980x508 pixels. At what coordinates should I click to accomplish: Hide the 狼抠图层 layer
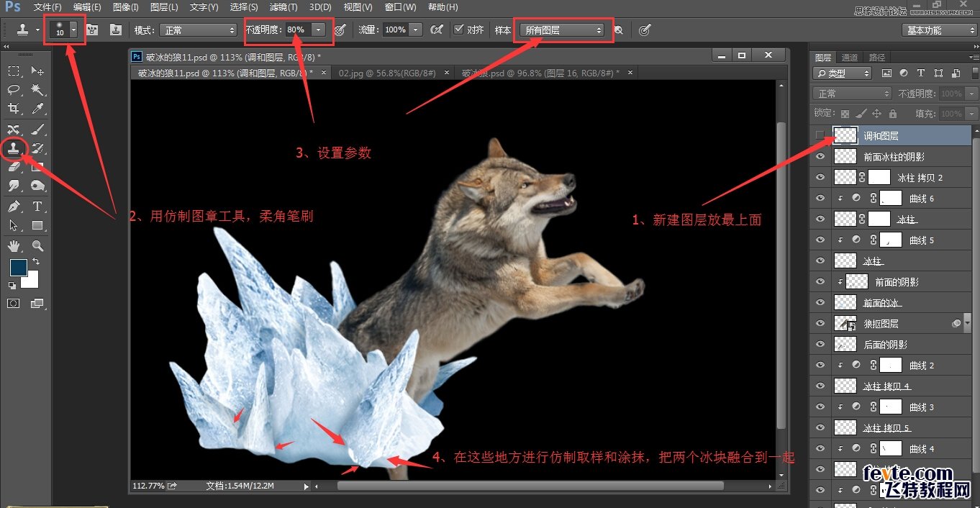(x=820, y=323)
